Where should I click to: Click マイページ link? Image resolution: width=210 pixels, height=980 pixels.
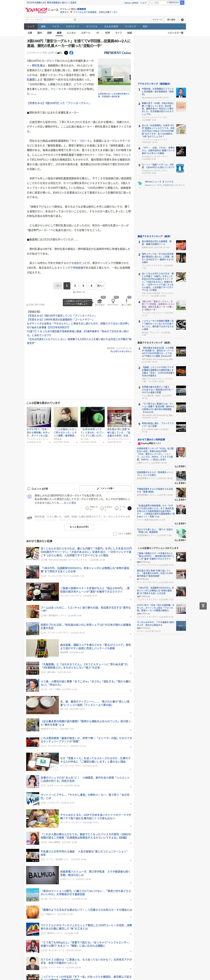point(157,19)
